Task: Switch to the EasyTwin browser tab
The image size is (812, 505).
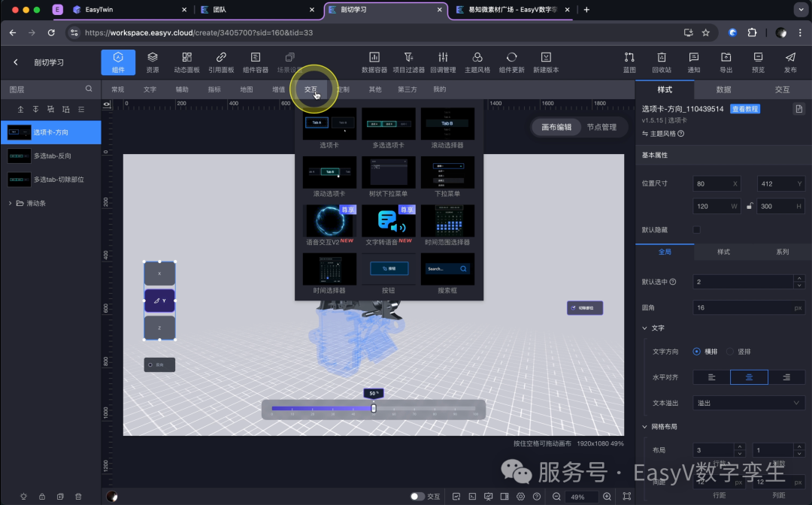Action: (x=129, y=9)
